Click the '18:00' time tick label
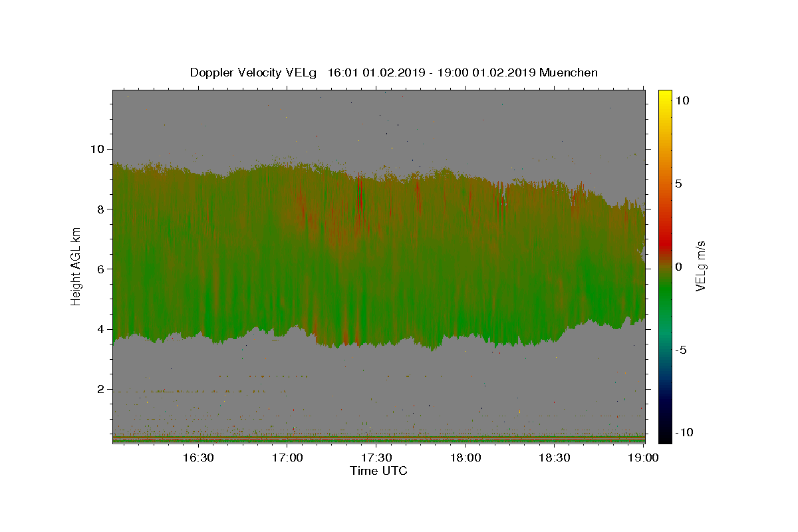 [465, 458]
